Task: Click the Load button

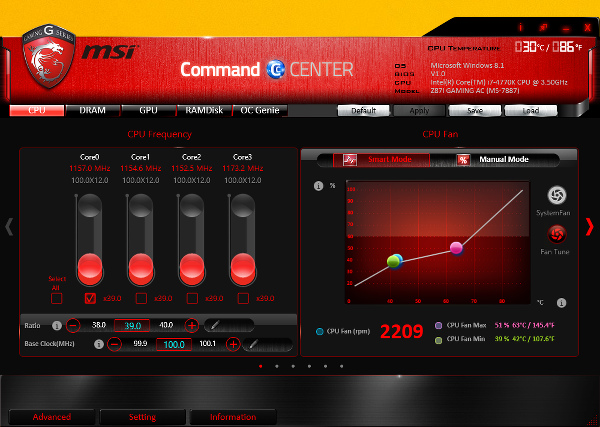Action: 531,111
